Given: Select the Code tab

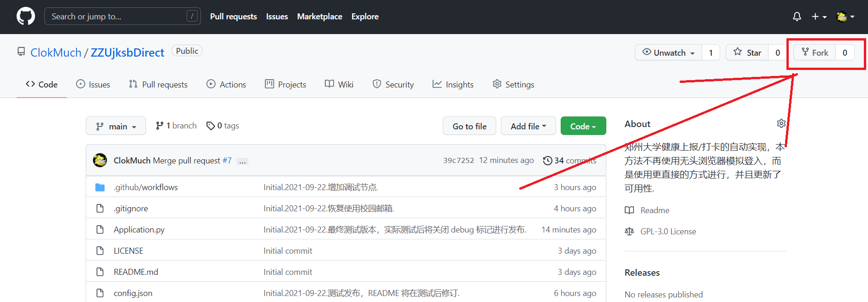Looking at the screenshot, I should (x=41, y=84).
